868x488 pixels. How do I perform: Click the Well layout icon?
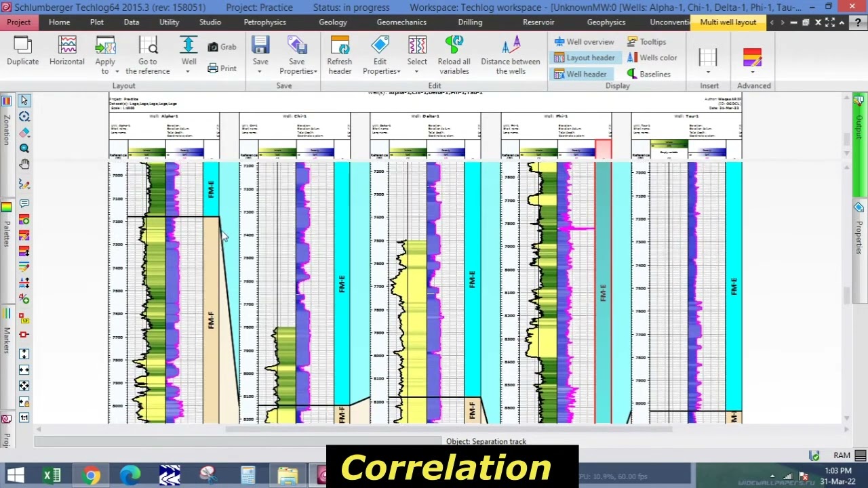pyautogui.click(x=189, y=45)
